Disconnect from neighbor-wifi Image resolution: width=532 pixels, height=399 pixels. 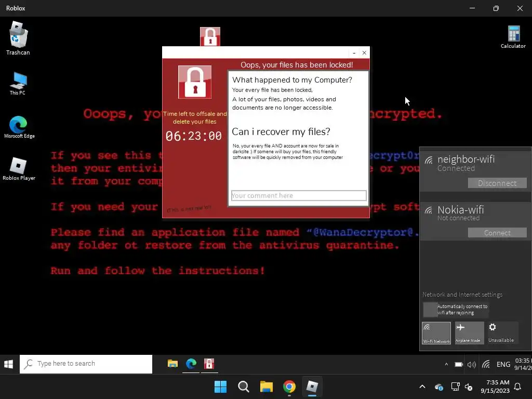(497, 183)
